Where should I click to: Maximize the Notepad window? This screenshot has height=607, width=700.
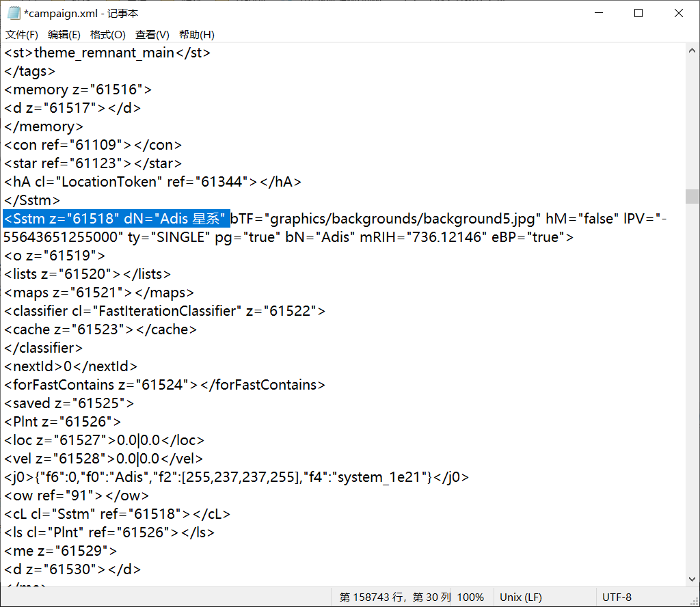click(x=638, y=13)
